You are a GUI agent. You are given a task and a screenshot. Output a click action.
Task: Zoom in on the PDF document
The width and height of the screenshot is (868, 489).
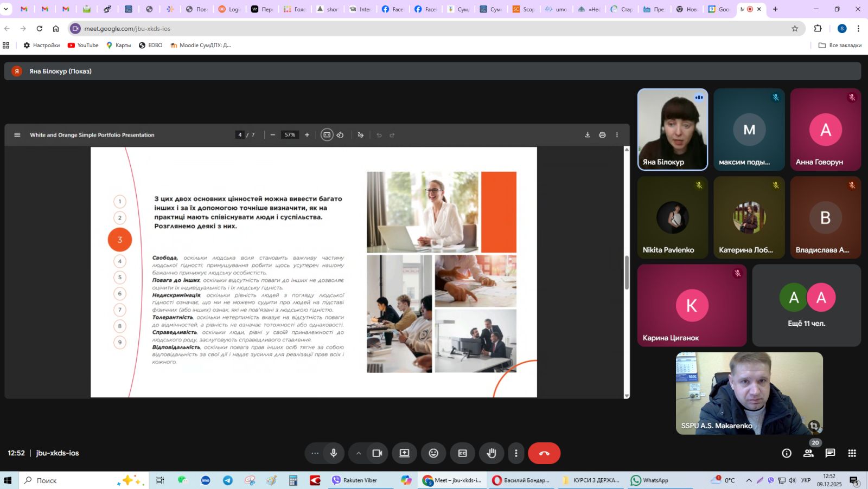[x=307, y=135]
